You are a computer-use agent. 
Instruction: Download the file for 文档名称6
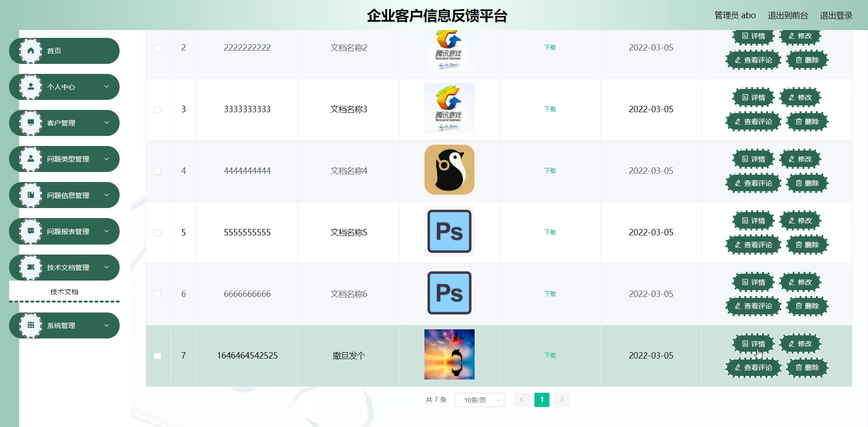pyautogui.click(x=550, y=294)
